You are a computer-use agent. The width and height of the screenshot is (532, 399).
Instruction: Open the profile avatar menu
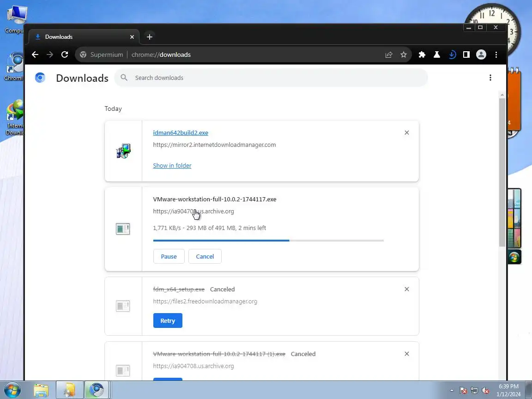pos(481,54)
